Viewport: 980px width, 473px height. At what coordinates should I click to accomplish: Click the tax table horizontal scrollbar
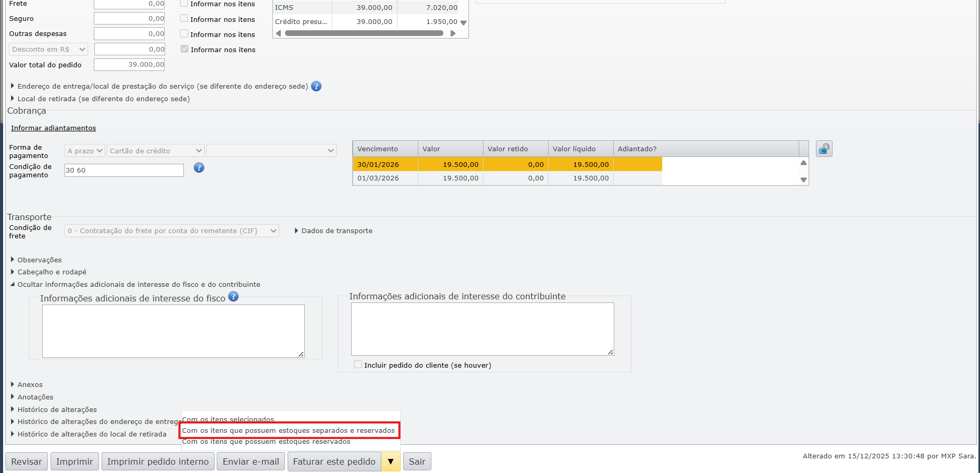point(364,33)
